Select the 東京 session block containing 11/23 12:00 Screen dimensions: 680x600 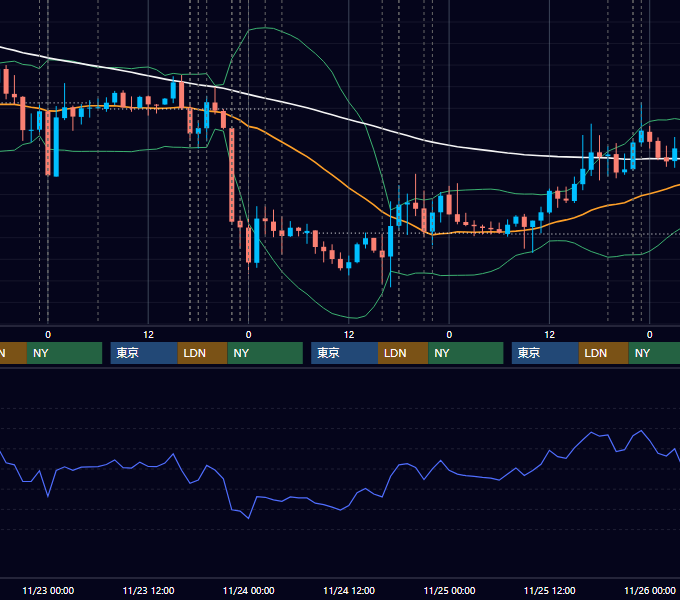(x=144, y=353)
